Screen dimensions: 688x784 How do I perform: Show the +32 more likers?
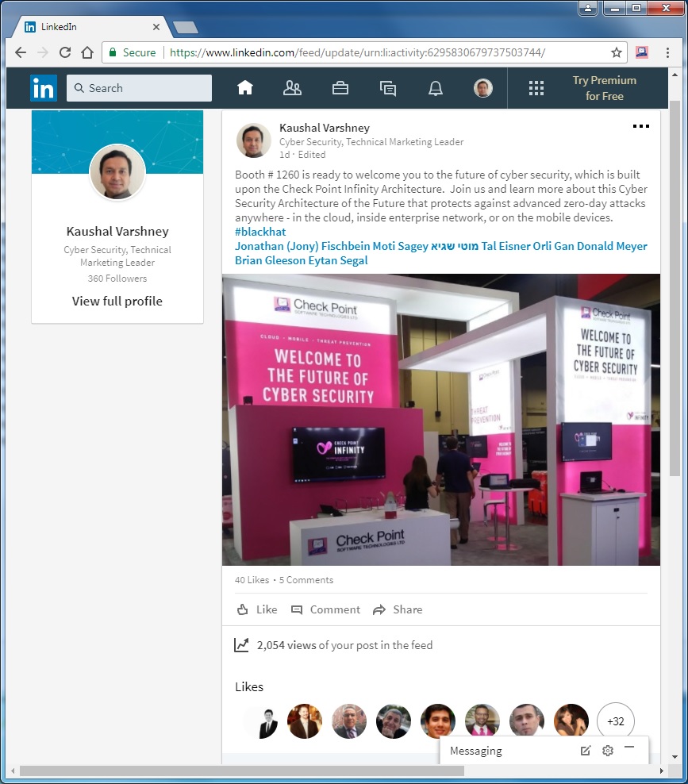tap(616, 721)
